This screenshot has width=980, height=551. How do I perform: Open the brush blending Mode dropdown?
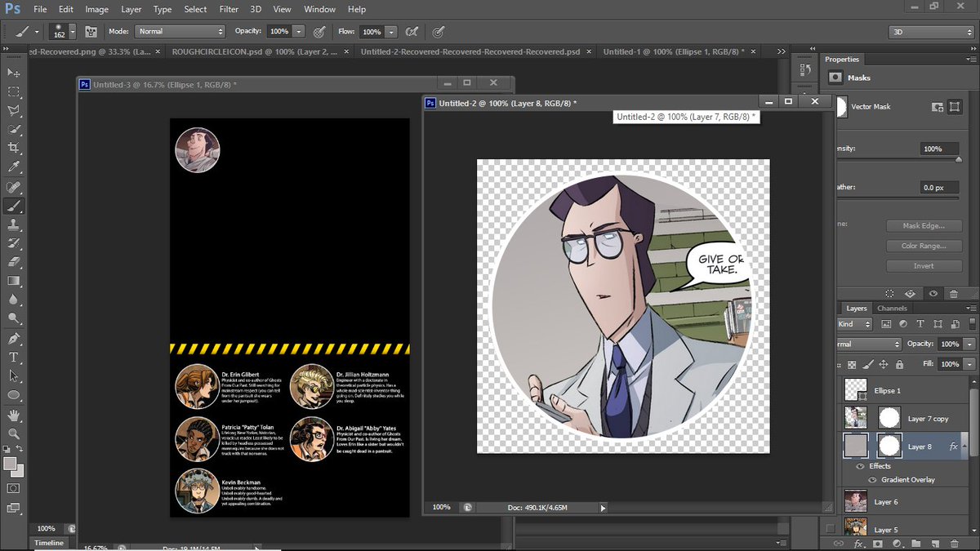click(179, 31)
